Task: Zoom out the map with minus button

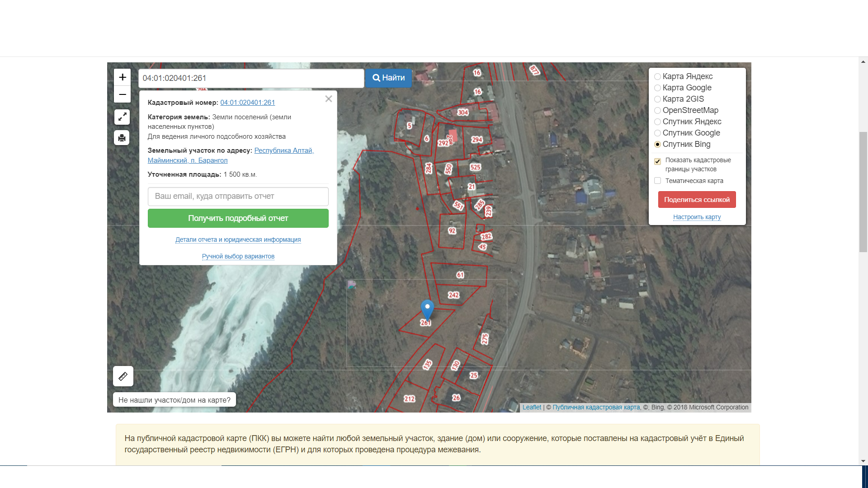Action: (x=122, y=94)
